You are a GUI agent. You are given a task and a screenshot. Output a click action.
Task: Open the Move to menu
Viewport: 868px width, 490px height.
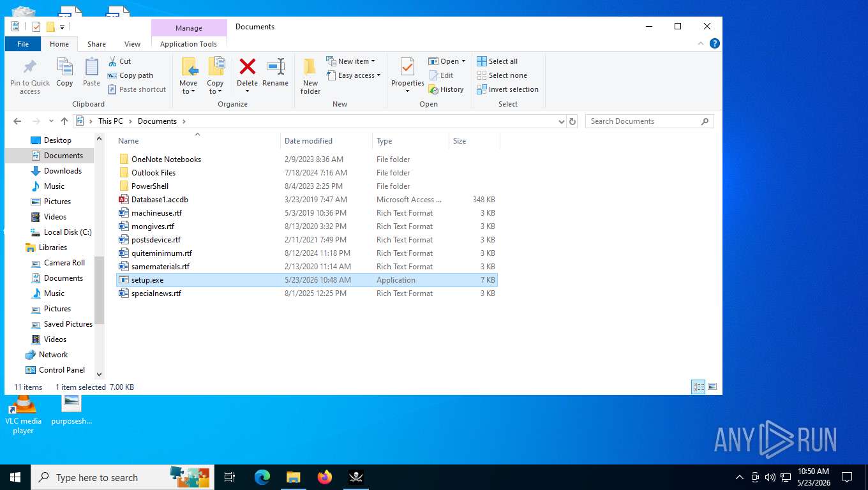188,76
